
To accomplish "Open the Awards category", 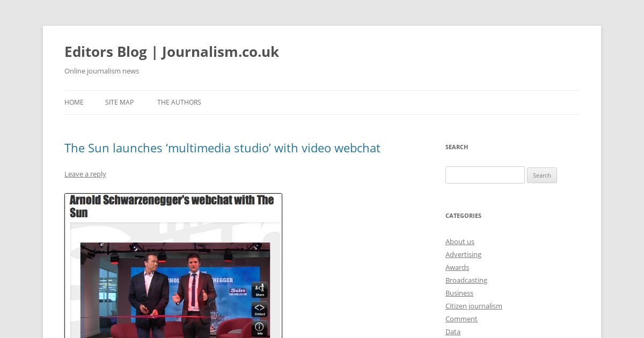I will pyautogui.click(x=457, y=267).
